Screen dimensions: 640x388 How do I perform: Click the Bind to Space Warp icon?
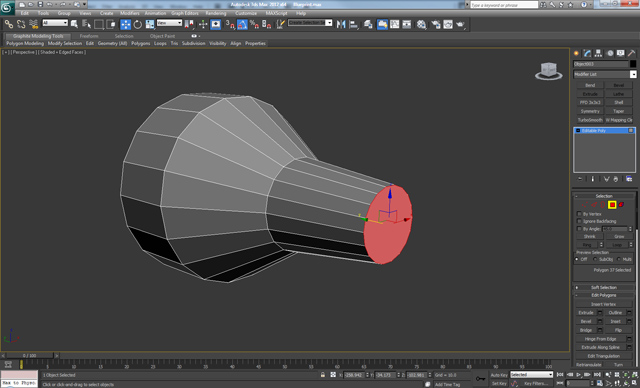(x=33, y=24)
